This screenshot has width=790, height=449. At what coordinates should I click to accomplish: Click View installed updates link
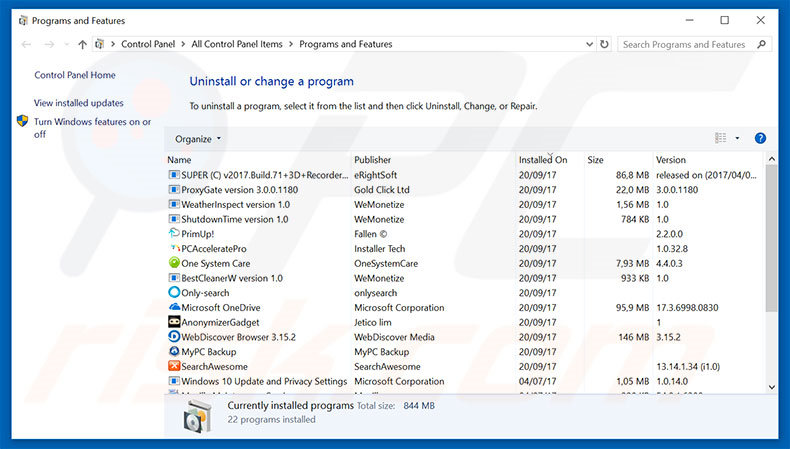pyautogui.click(x=79, y=103)
